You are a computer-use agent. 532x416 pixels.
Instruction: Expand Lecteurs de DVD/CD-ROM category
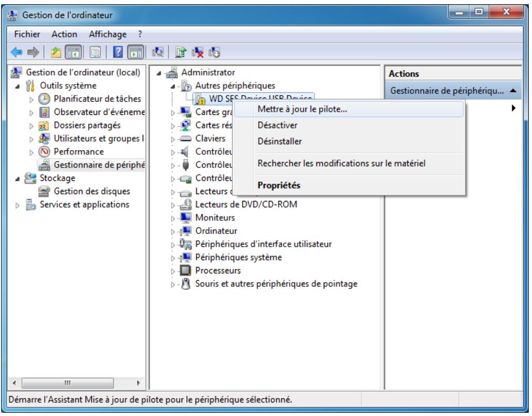click(173, 206)
